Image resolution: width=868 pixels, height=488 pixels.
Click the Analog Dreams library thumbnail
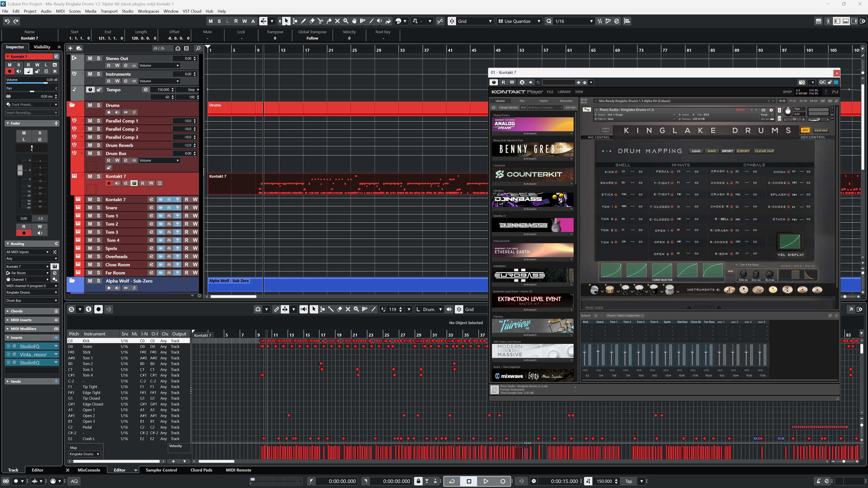point(532,124)
